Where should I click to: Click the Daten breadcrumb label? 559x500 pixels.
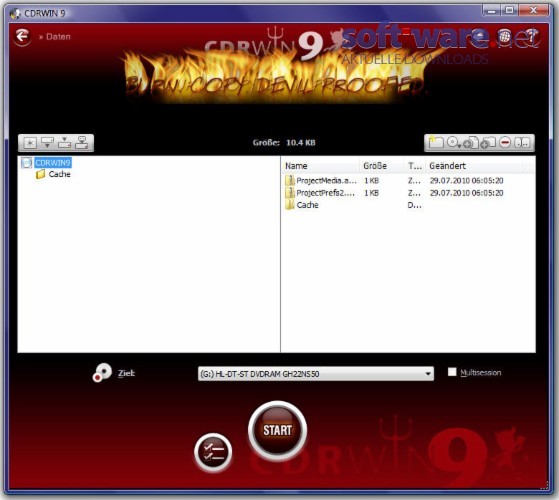(58, 37)
